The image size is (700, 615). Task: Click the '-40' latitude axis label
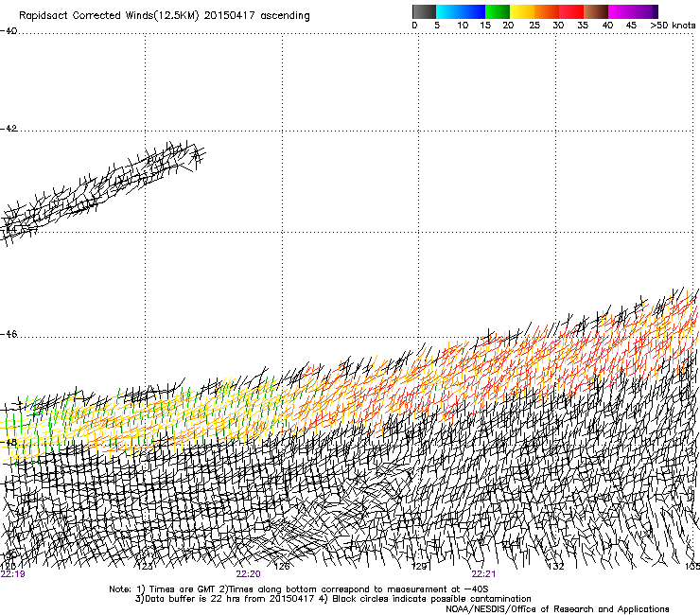point(9,30)
